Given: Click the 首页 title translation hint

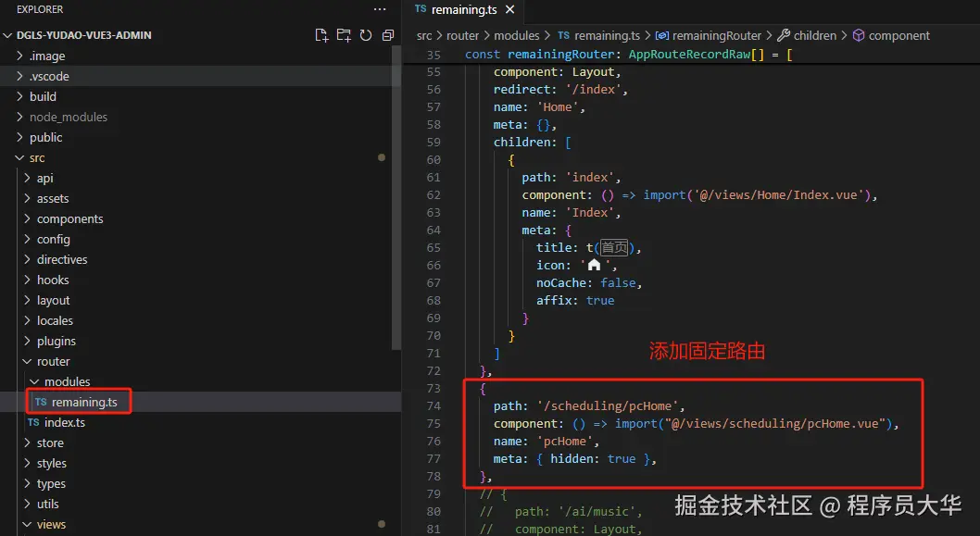Looking at the screenshot, I should [x=614, y=248].
